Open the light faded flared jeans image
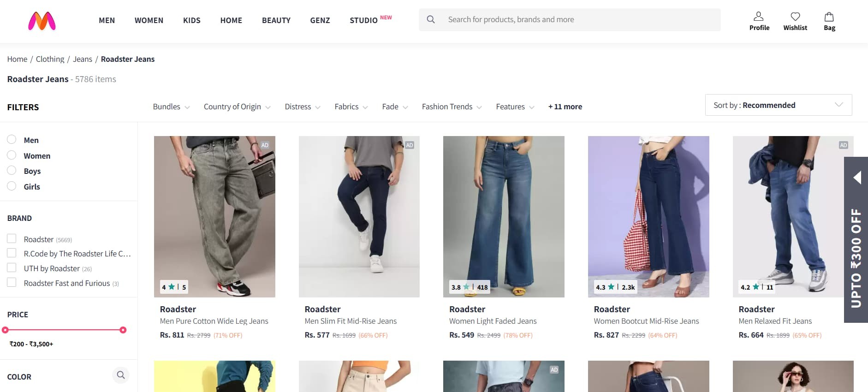The image size is (868, 392). coord(504,216)
